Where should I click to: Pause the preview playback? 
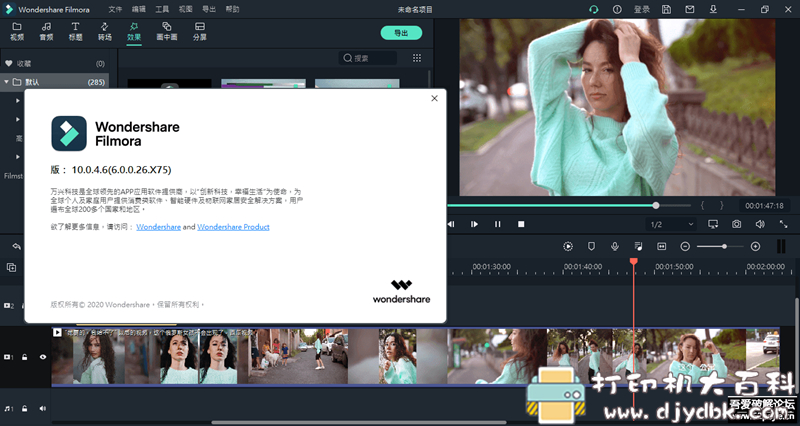pos(497,224)
